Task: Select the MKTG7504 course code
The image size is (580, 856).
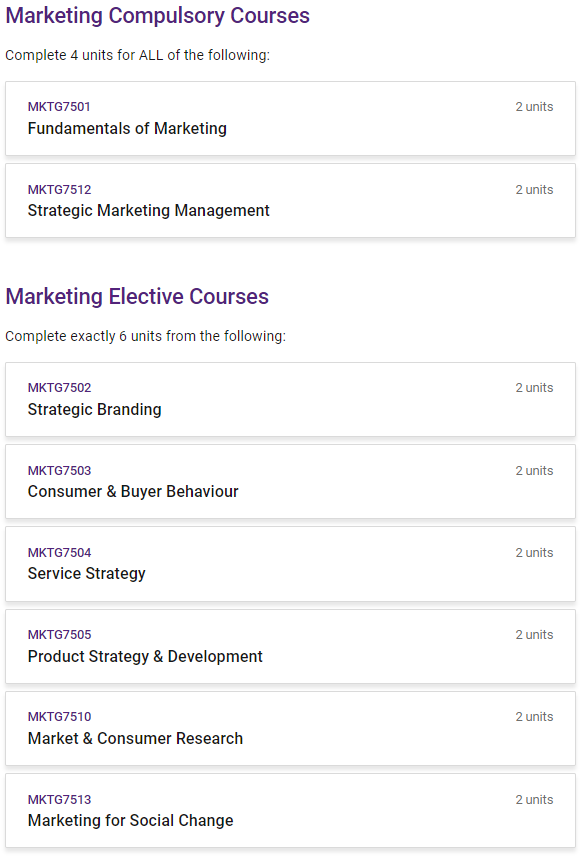Action: 60,552
